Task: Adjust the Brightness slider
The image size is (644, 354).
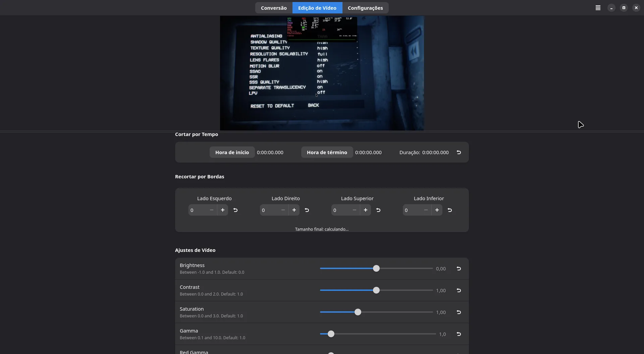Action: click(x=376, y=269)
